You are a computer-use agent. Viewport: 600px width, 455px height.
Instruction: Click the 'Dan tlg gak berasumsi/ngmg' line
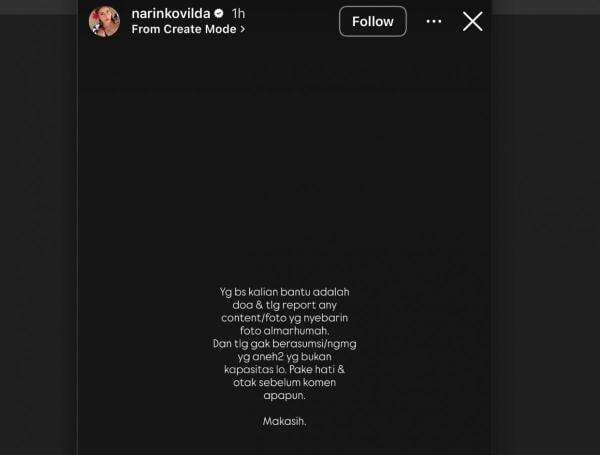point(284,344)
